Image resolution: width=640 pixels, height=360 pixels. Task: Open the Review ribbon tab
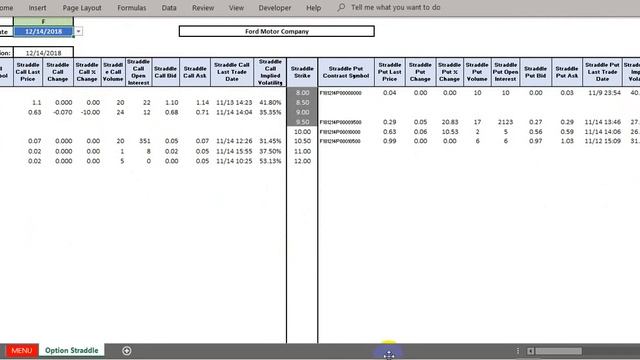(x=203, y=8)
